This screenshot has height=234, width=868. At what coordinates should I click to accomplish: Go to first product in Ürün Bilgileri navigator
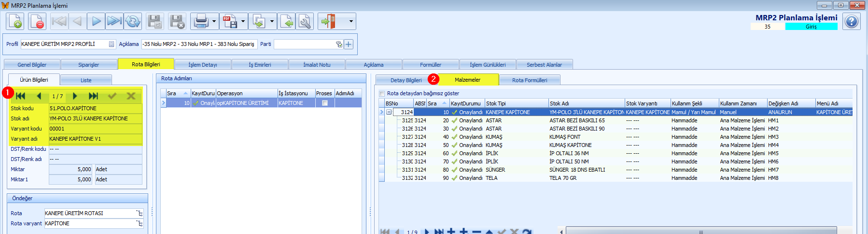(20, 96)
